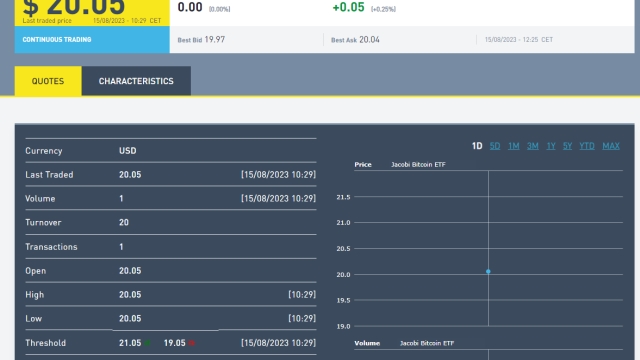Open the Characteristics tab

point(136,81)
